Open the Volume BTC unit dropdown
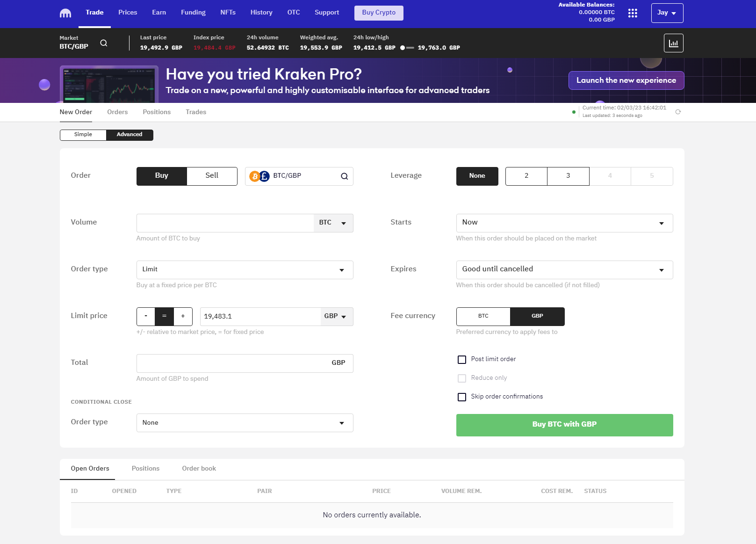The width and height of the screenshot is (756, 544). pyautogui.click(x=333, y=223)
